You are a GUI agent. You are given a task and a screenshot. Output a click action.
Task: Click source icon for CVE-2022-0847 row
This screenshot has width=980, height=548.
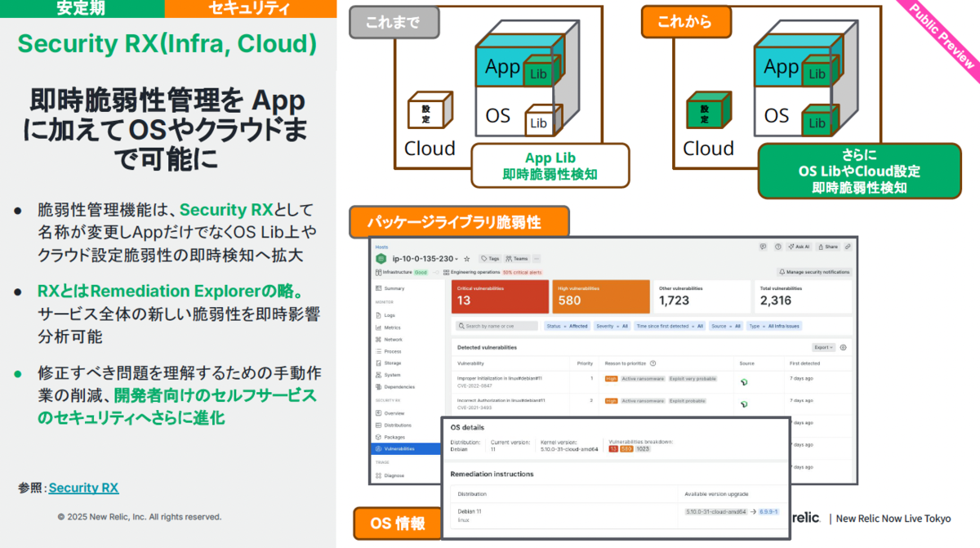745,381
